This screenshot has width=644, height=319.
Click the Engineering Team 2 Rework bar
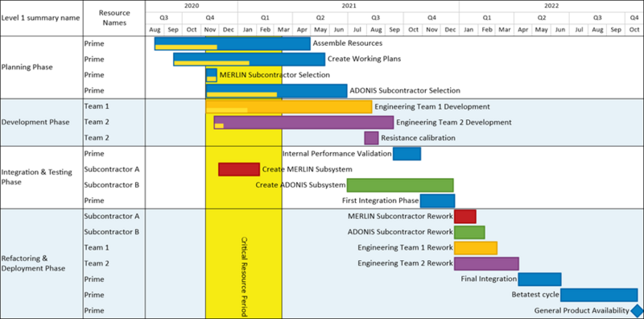tap(486, 263)
